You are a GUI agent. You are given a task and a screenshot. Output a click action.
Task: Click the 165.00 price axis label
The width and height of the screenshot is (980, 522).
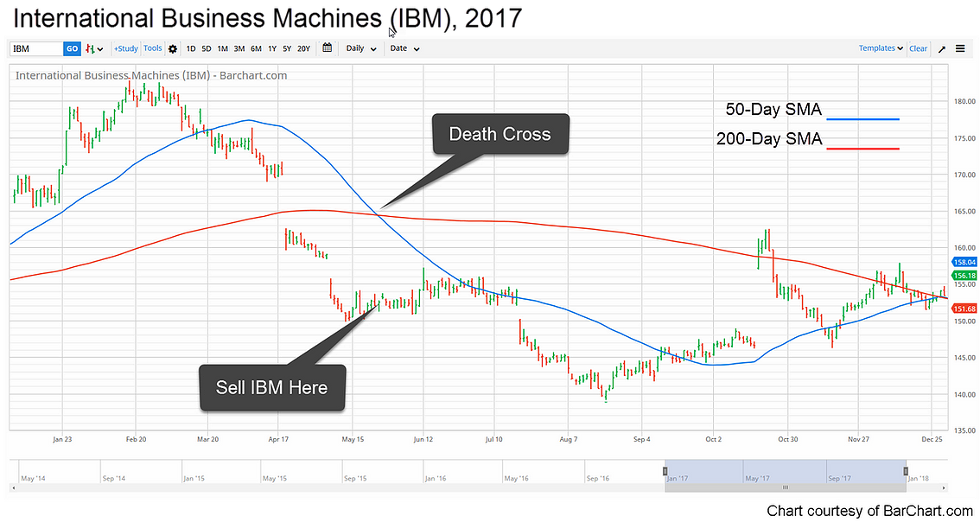965,211
